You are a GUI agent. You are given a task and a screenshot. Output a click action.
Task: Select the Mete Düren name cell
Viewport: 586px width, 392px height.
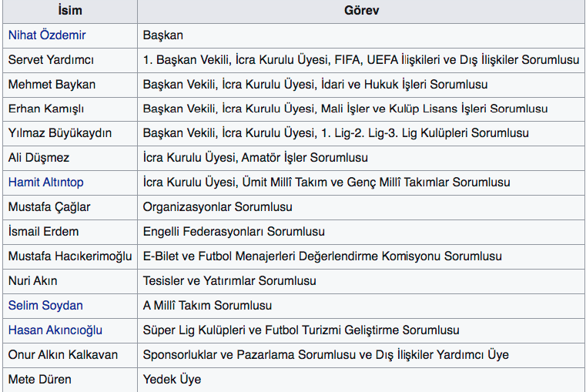pos(39,380)
